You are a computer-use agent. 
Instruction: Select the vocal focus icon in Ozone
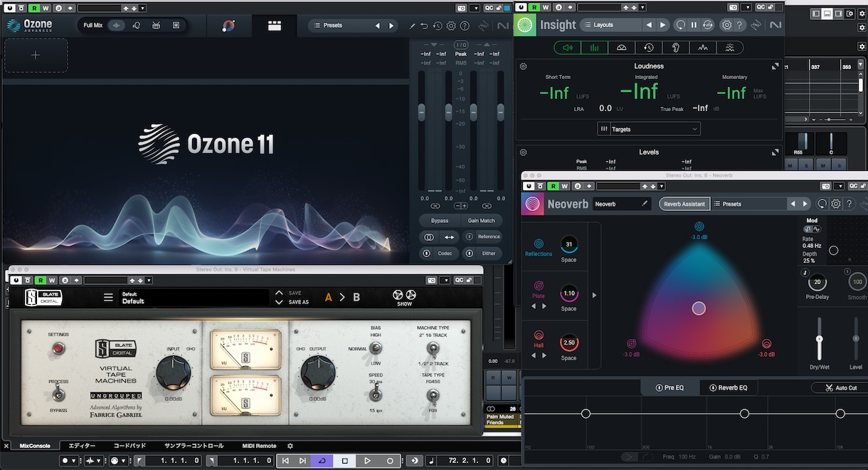136,26
